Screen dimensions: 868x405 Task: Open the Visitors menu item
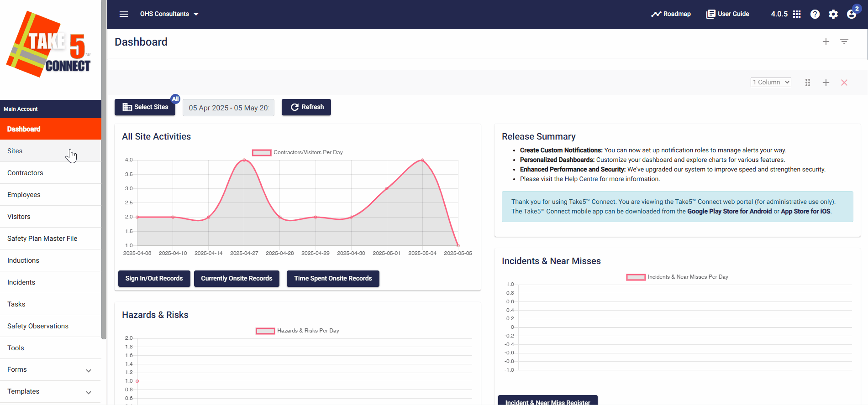tap(51, 217)
